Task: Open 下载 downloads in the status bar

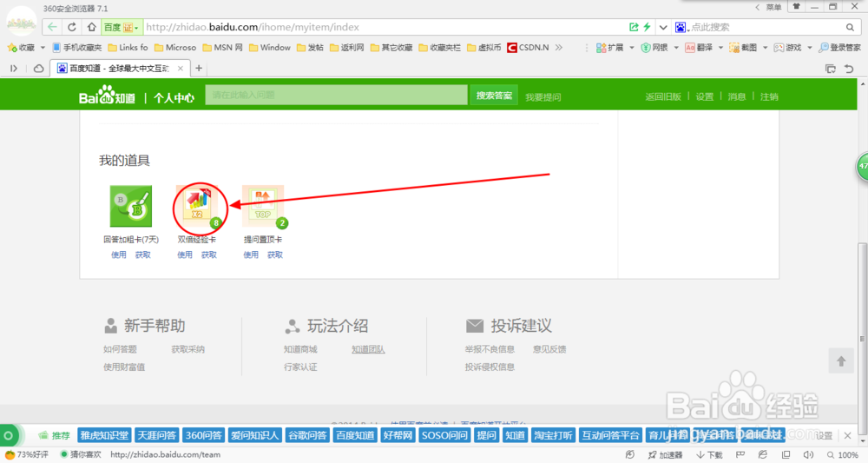Action: 710,454
